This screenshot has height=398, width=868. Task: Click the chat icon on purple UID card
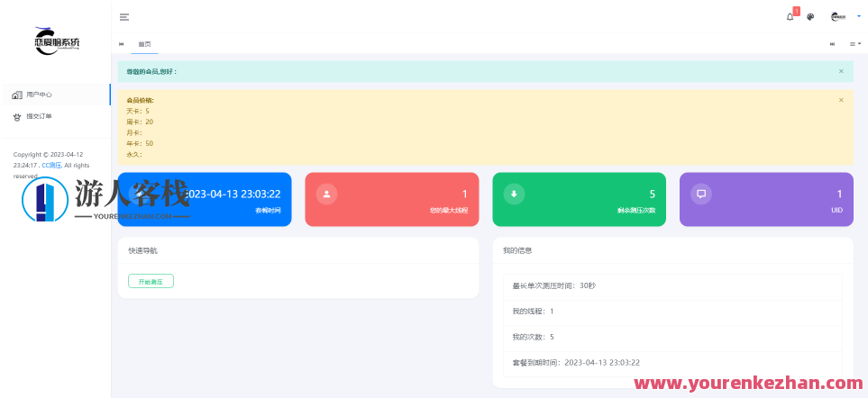pos(700,194)
